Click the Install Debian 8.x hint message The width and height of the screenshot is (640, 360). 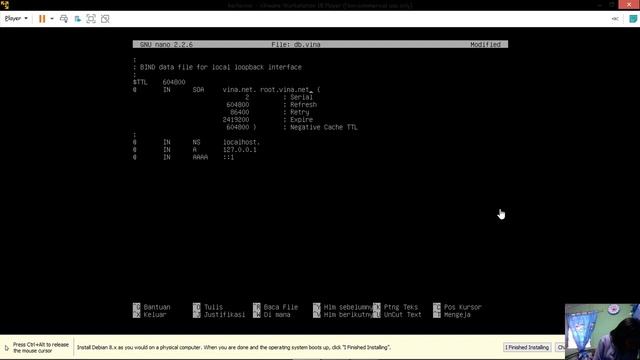[x=234, y=347]
